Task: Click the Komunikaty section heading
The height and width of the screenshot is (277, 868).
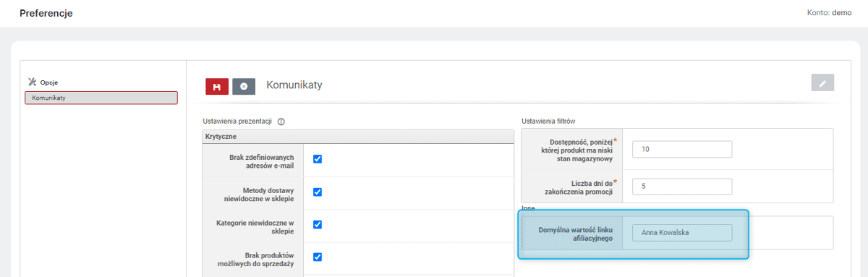Action: click(294, 85)
